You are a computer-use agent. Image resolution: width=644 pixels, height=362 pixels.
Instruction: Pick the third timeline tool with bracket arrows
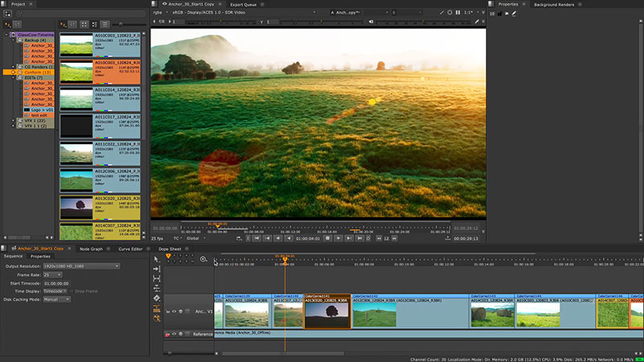(x=156, y=278)
